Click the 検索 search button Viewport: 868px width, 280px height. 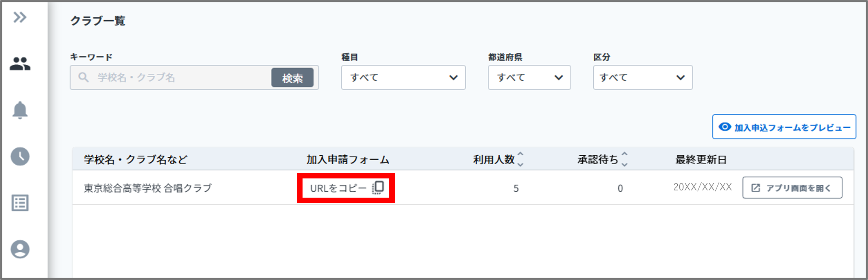point(292,78)
